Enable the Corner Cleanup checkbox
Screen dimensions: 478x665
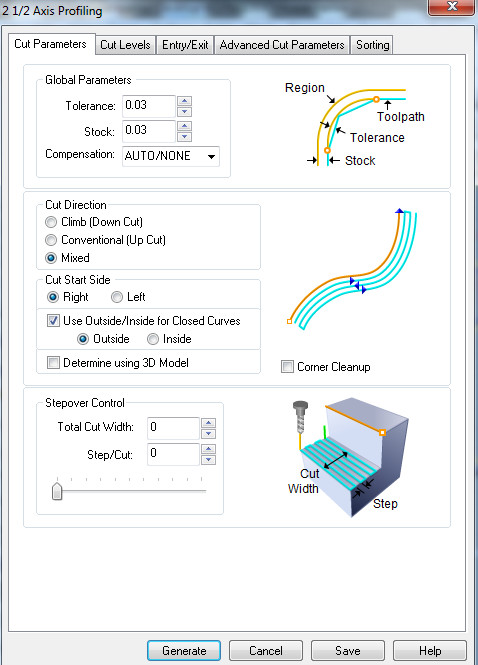287,366
